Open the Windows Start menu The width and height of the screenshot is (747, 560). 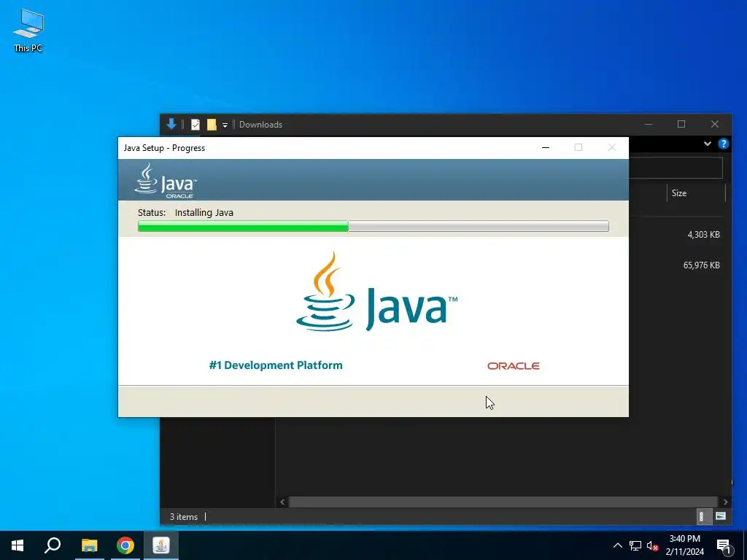(x=18, y=545)
